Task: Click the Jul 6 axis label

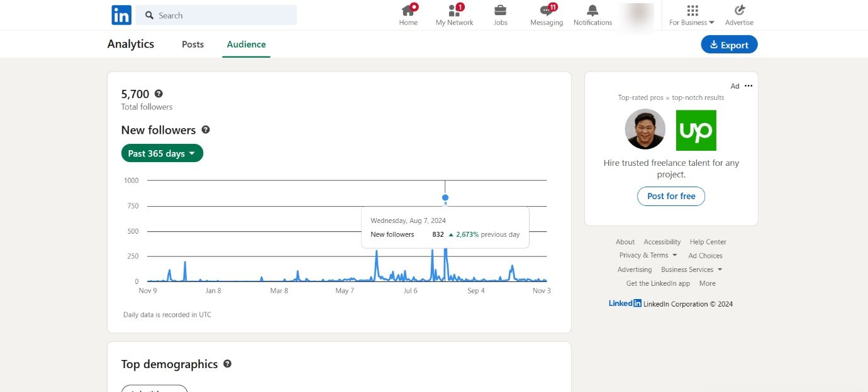Action: click(410, 291)
